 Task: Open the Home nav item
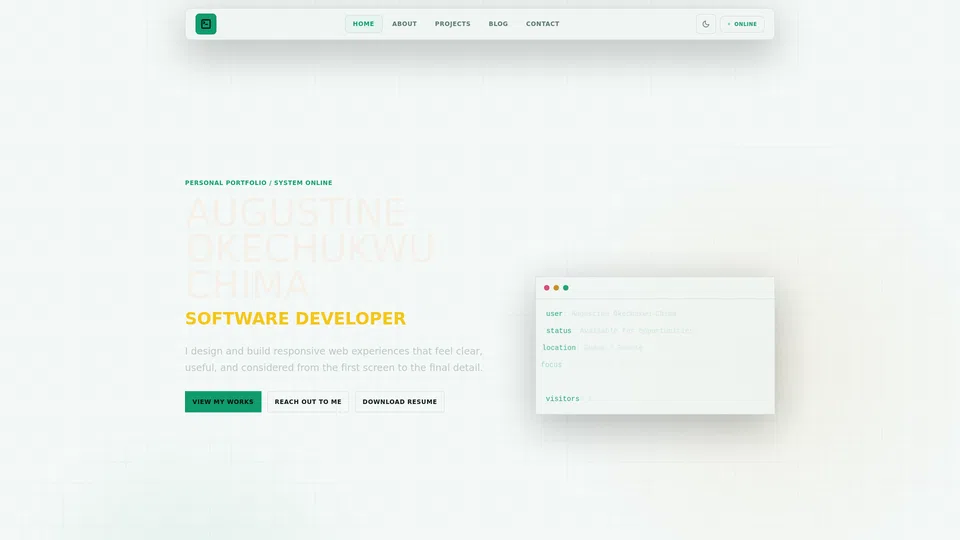[363, 24]
